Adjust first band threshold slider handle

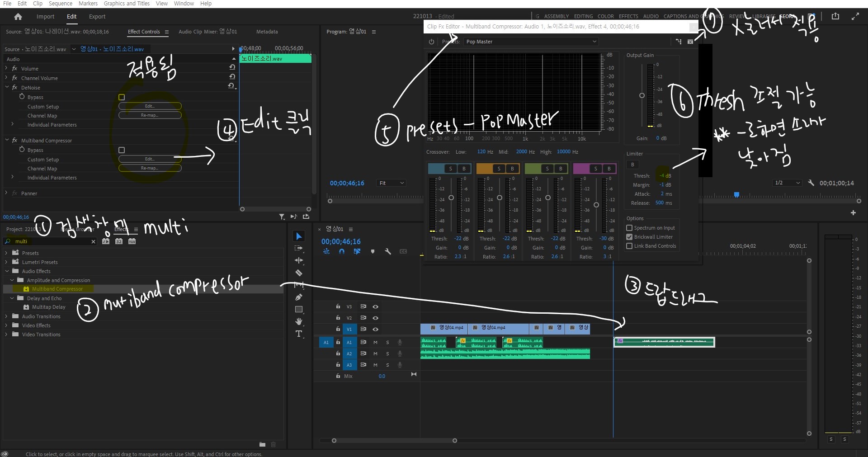click(451, 198)
